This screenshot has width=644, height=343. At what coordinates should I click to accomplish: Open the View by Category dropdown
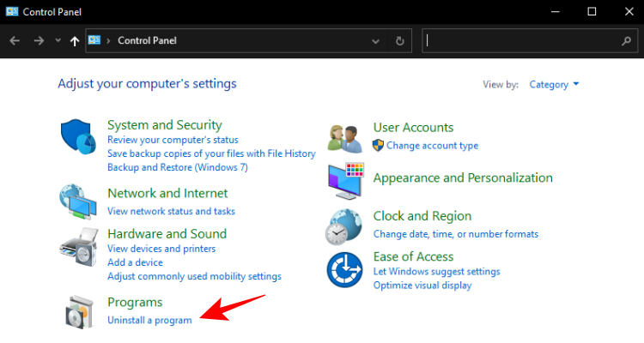click(x=554, y=84)
